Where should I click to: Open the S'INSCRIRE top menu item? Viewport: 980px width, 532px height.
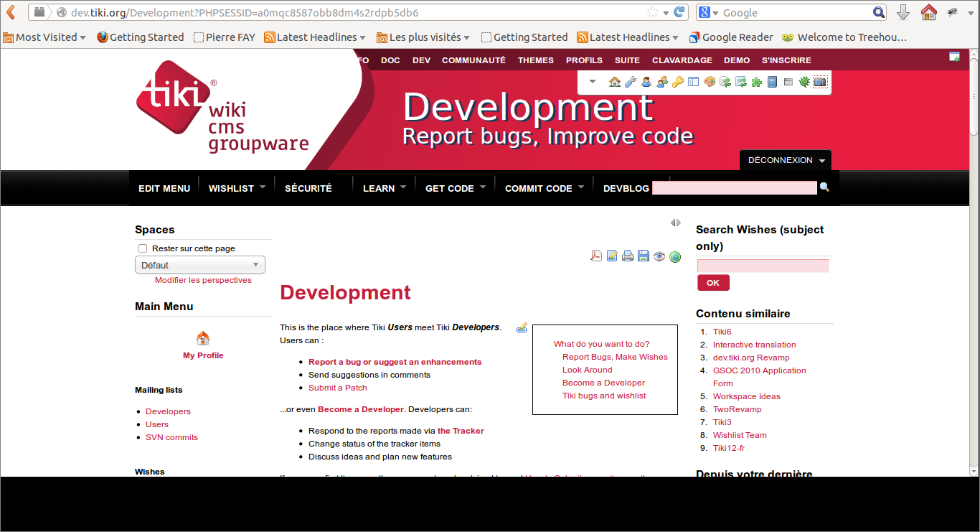(x=786, y=60)
